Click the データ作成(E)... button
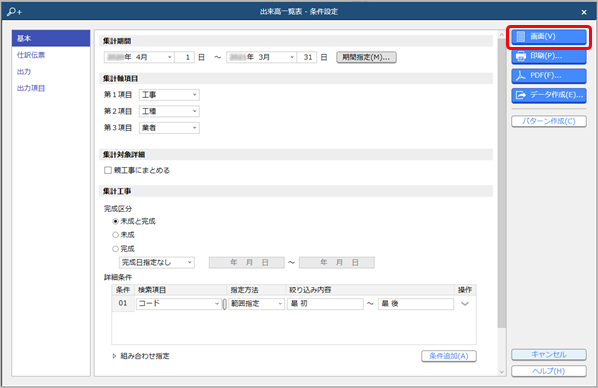 point(548,95)
